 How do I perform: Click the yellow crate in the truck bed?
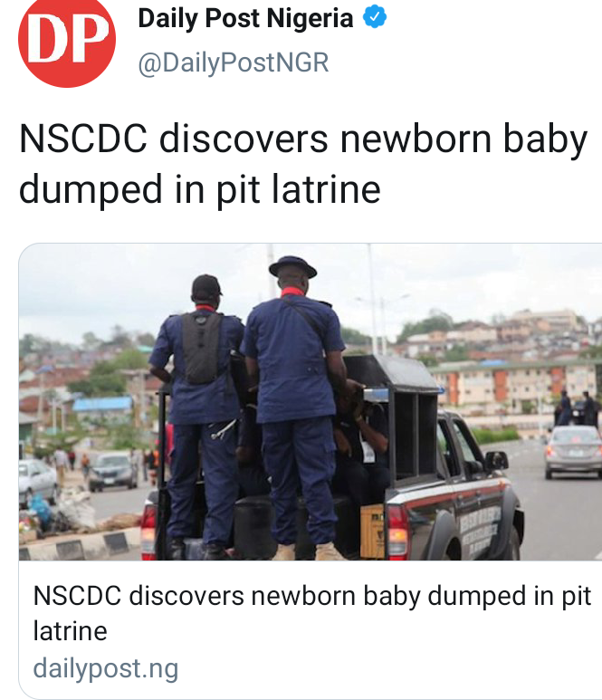coord(372,532)
